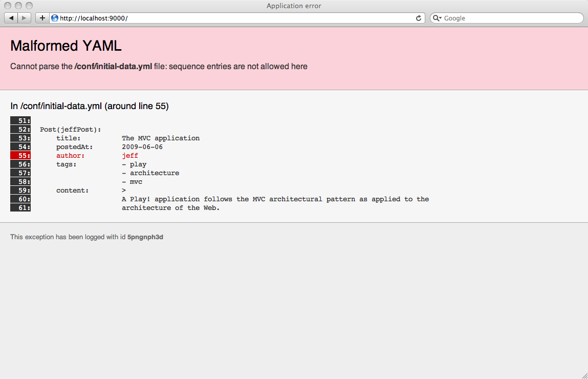This screenshot has width=588, height=379.
Task: Click the bold /conf/initial-data.yml file path
Action: pyautogui.click(x=113, y=67)
